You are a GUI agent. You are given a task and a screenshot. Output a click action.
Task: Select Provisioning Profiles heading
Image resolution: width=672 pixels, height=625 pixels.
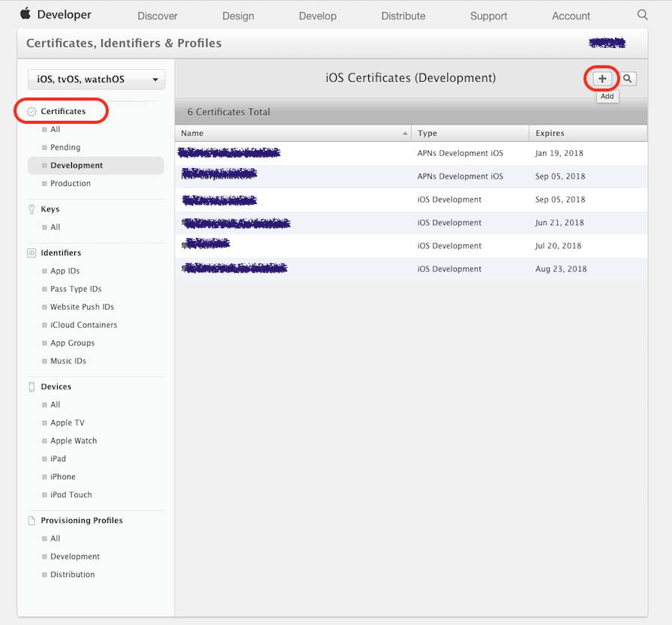click(x=82, y=521)
